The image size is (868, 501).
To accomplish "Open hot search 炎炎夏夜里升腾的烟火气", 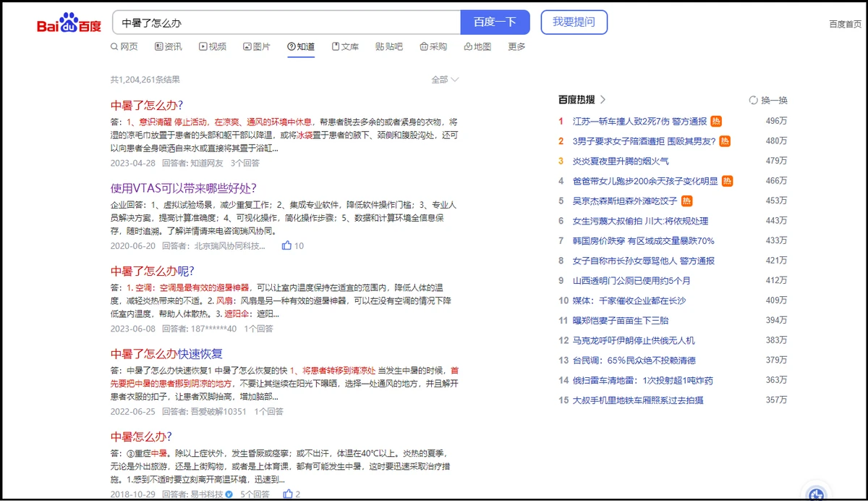I will [621, 161].
